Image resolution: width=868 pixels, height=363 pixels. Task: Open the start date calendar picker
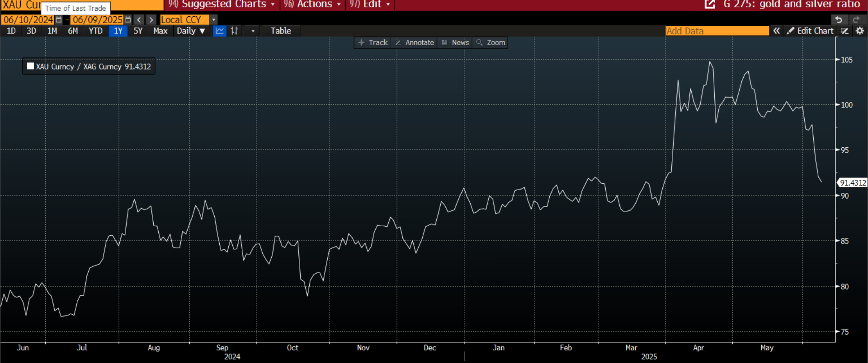pos(59,20)
